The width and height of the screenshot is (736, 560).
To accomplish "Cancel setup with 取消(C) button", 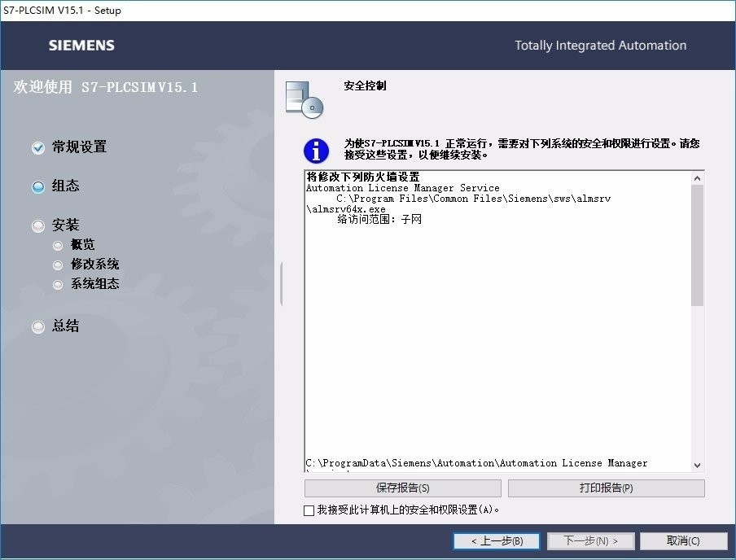I will 683,540.
